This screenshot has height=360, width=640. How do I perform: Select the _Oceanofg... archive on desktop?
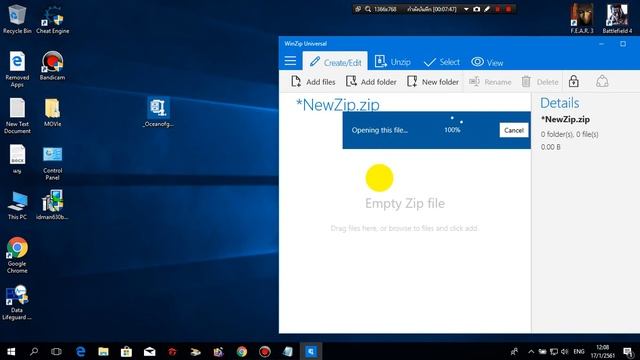(x=158, y=112)
